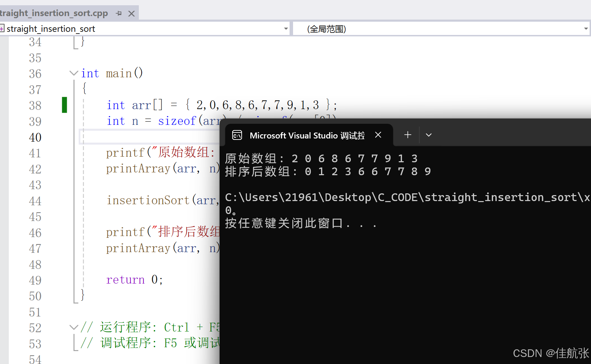This screenshot has width=591, height=364.
Task: Pin the straight_insertion_sort.cpp tab
Action: coord(119,13)
